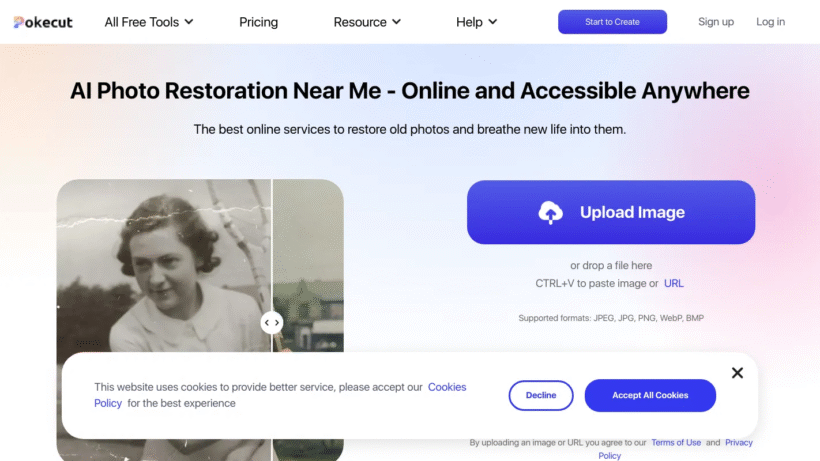820x461 pixels.
Task: Open the Resource menu label
Action: 360,22
